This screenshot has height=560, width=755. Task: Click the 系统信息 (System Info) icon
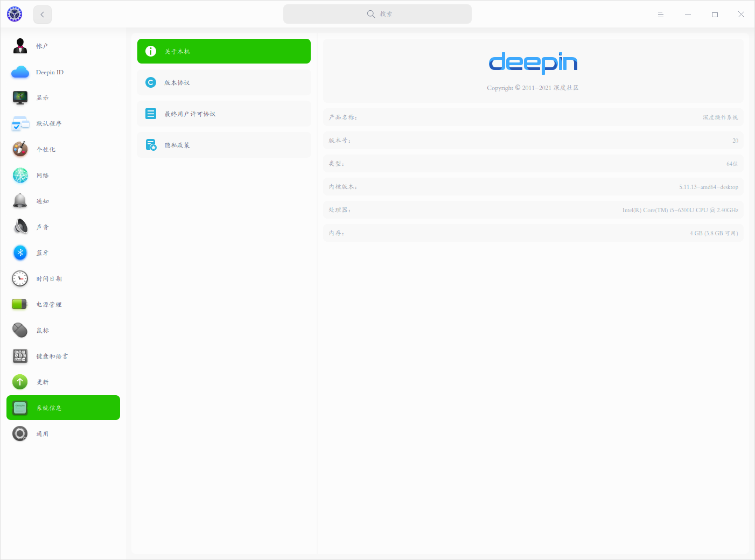tap(20, 408)
